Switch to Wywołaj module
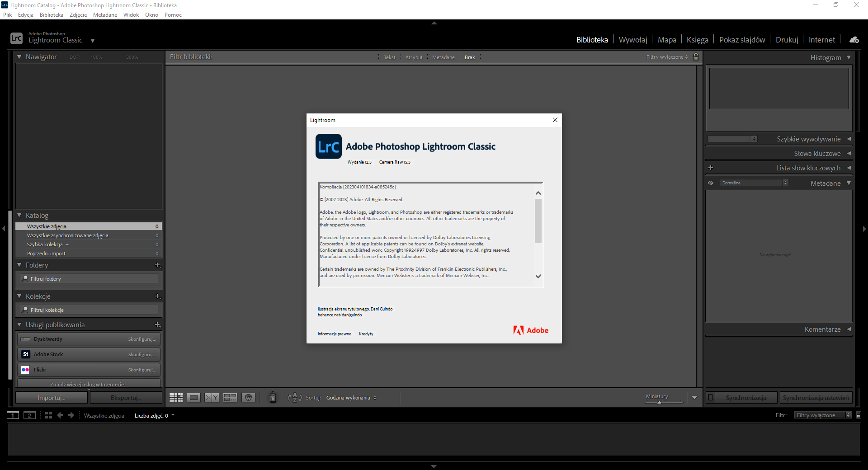This screenshot has width=868, height=470. [633, 40]
